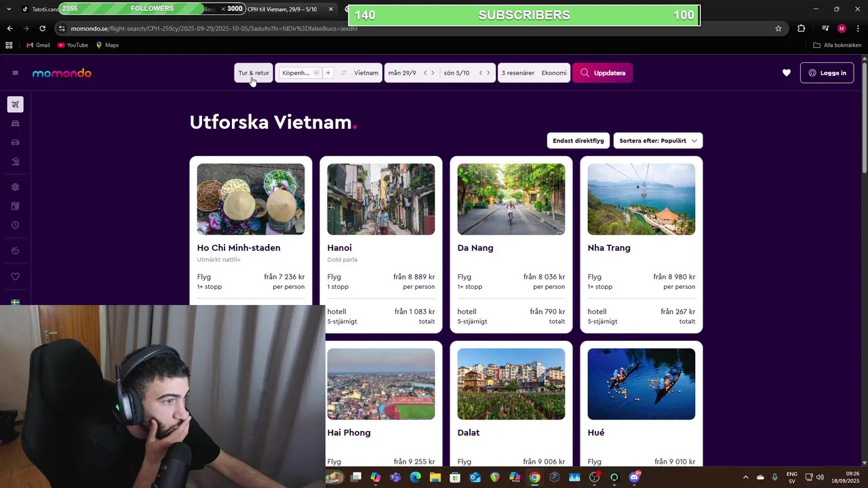The width and height of the screenshot is (868, 488).
Task: Open the Nha Trang photo
Action: coord(642,199)
